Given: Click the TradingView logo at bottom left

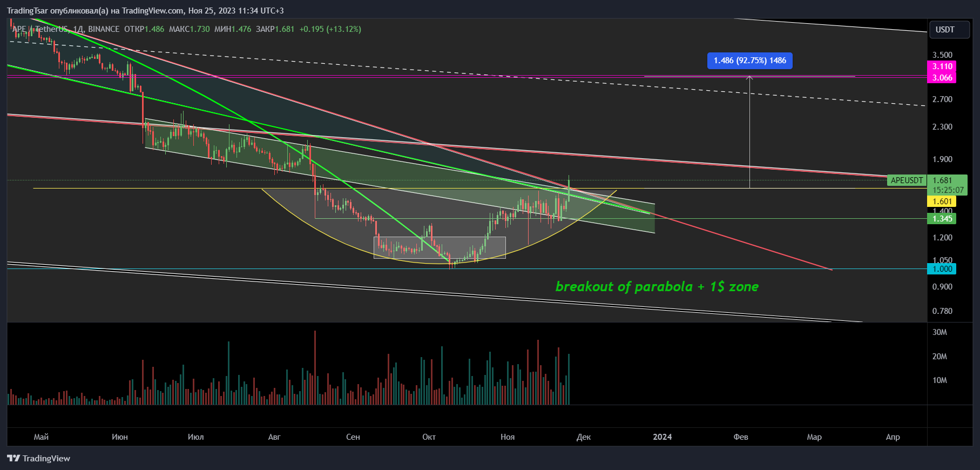Looking at the screenshot, I should coord(39,458).
